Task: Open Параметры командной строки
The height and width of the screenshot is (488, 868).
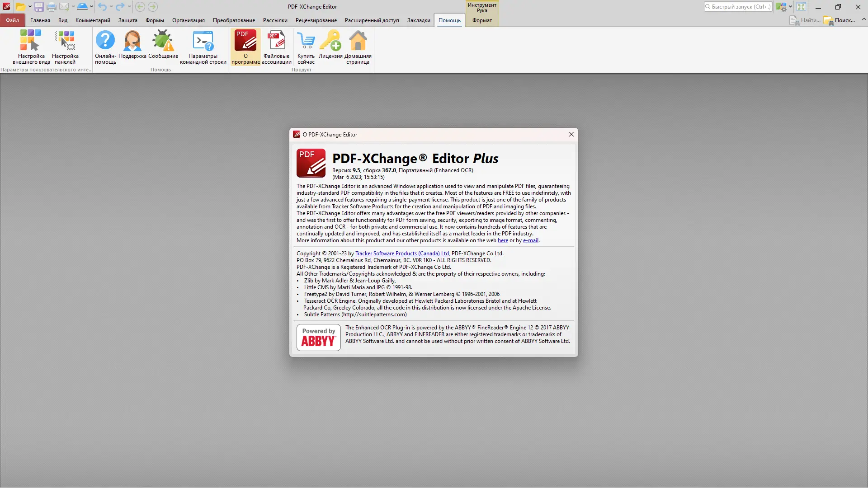Action: pyautogui.click(x=203, y=41)
